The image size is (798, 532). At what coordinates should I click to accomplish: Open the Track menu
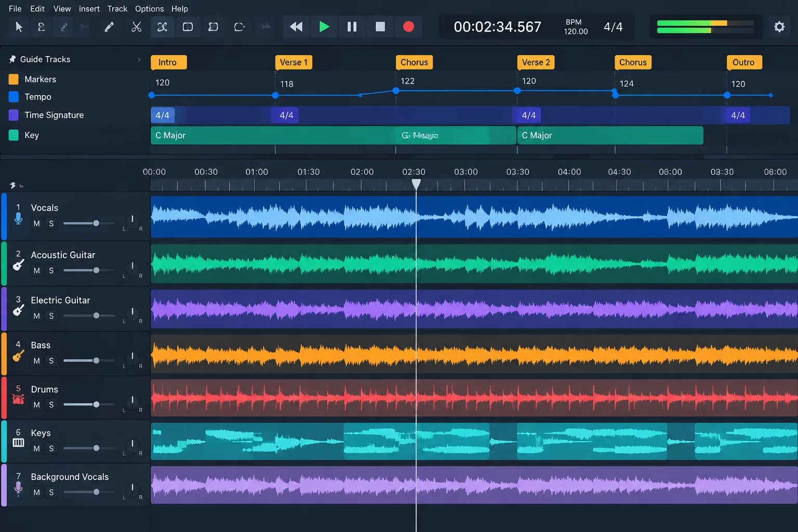click(117, 8)
